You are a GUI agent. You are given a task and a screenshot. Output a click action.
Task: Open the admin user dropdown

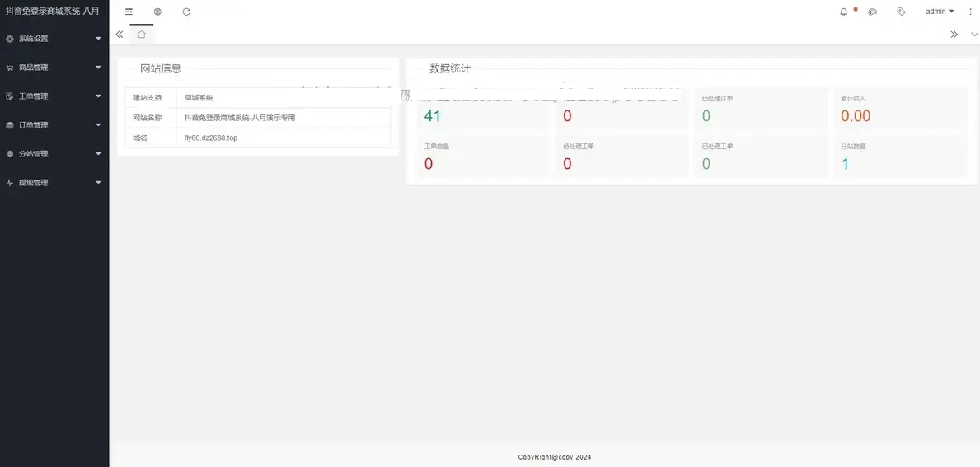(939, 12)
